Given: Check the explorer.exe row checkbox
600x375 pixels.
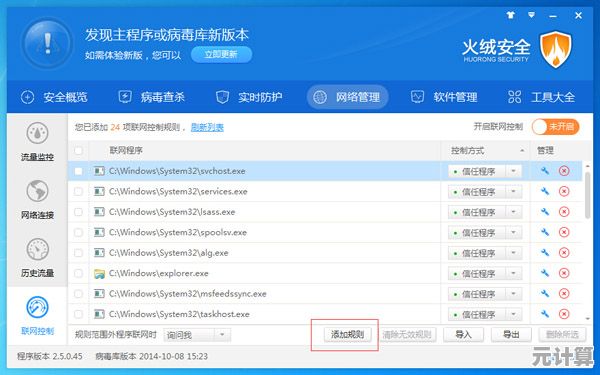Looking at the screenshot, I should (78, 273).
